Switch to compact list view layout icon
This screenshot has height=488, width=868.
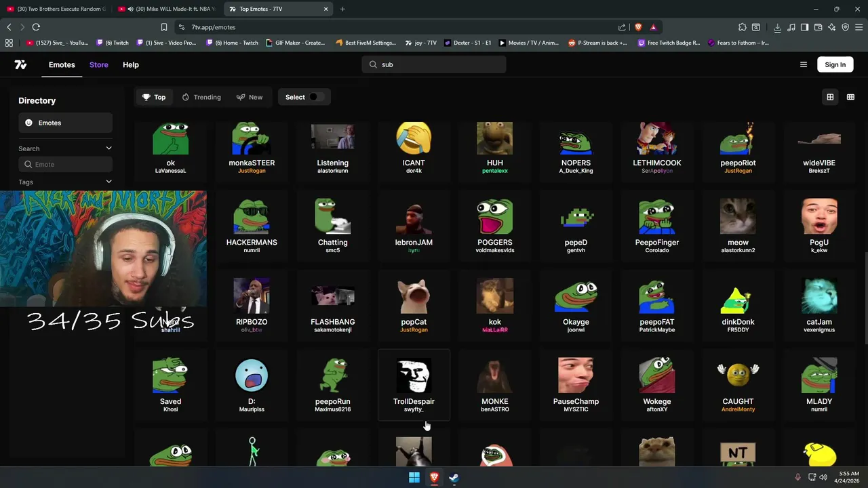850,97
